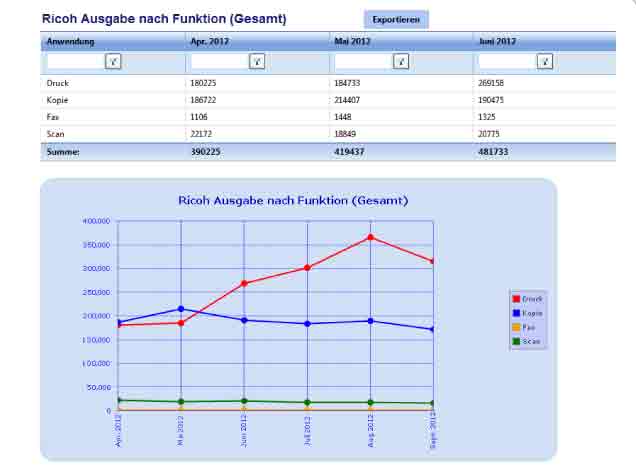Sort by Juni 2012 column header
This screenshot has height=469, width=636.
pyautogui.click(x=497, y=41)
